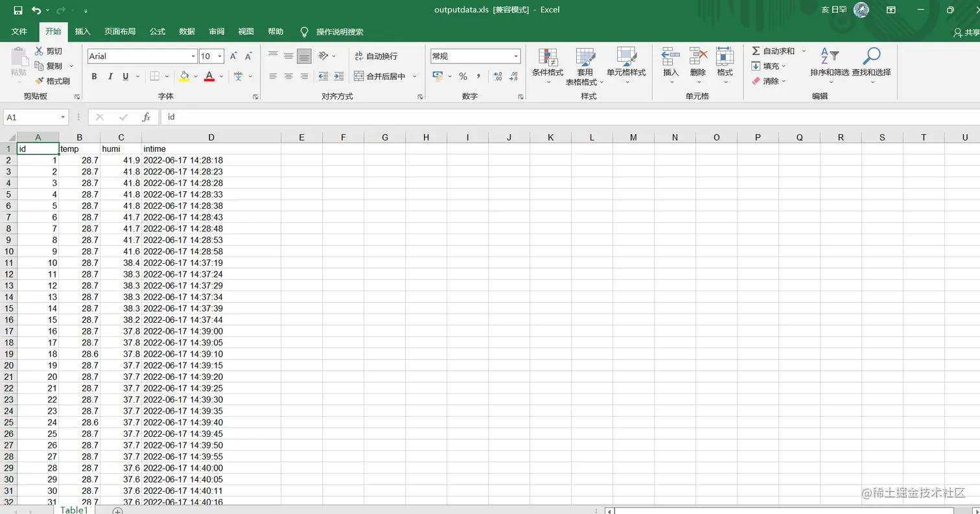Click 合并后居中 merge and center
The height and width of the screenshot is (514, 980).
pos(380,76)
